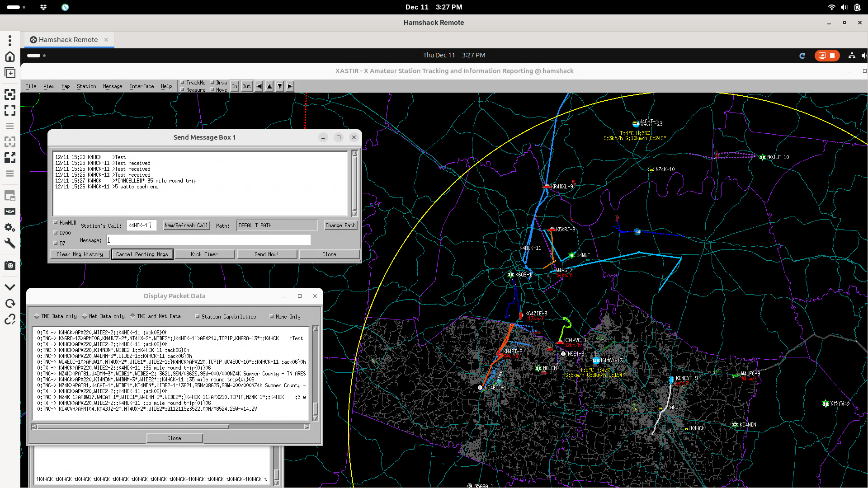Image resolution: width=868 pixels, height=488 pixels.
Task: Click the remote session refresh icon
Action: tap(802, 56)
